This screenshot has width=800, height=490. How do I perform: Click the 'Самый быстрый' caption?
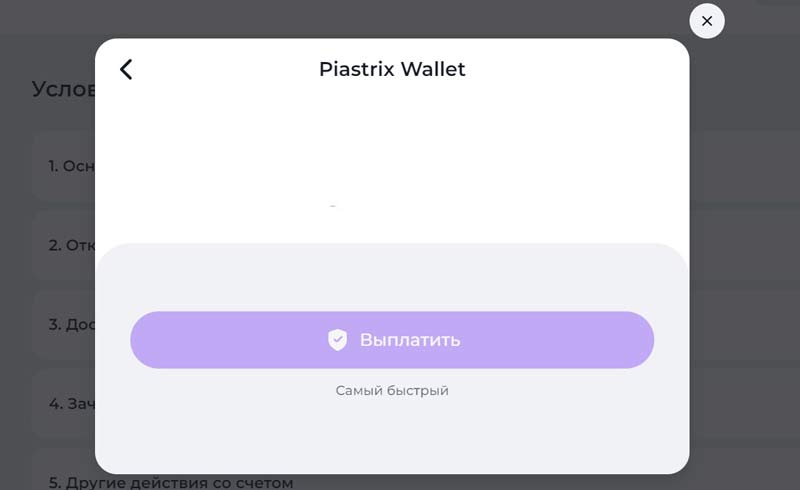[x=392, y=390]
